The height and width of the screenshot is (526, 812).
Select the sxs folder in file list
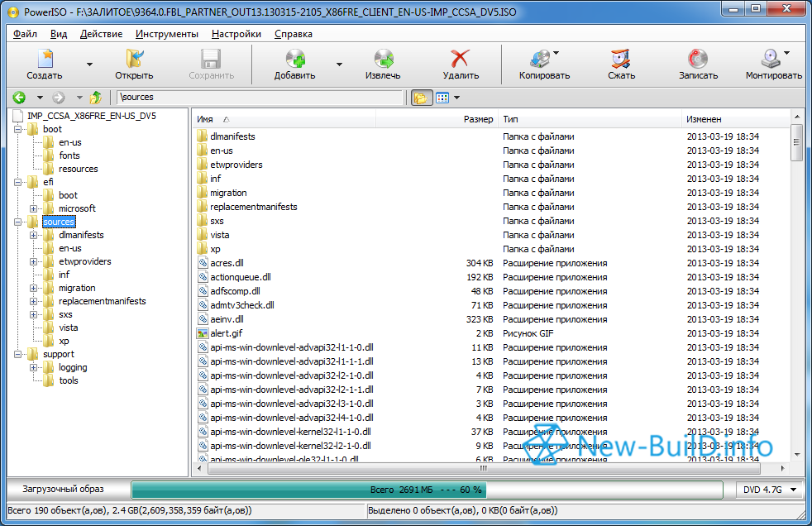click(x=217, y=221)
